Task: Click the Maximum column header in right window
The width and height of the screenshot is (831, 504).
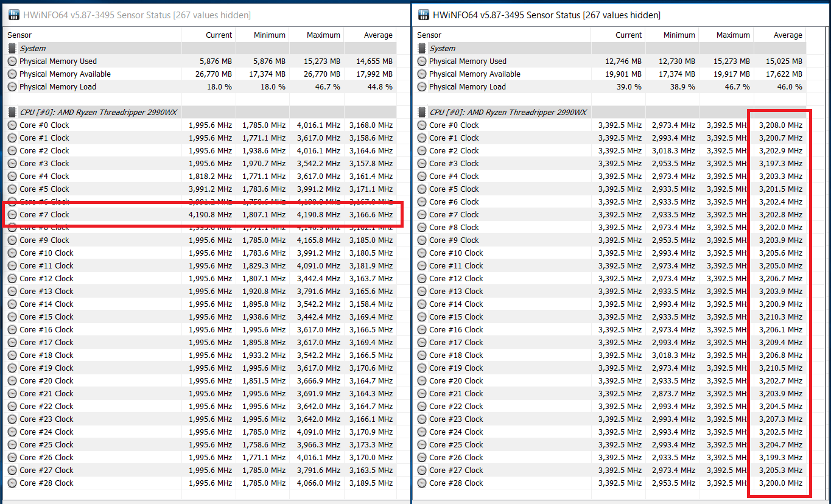Action: pyautogui.click(x=726, y=35)
